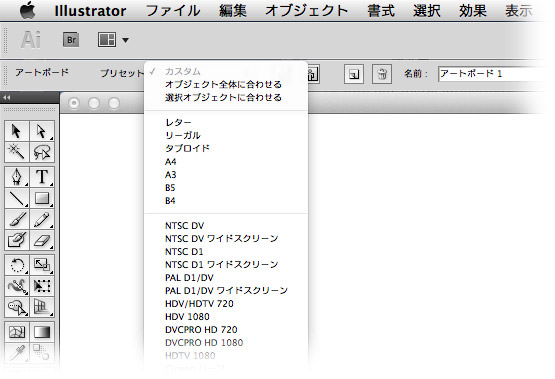Select the Line Segment tool
The height and width of the screenshot is (379, 555).
17,198
